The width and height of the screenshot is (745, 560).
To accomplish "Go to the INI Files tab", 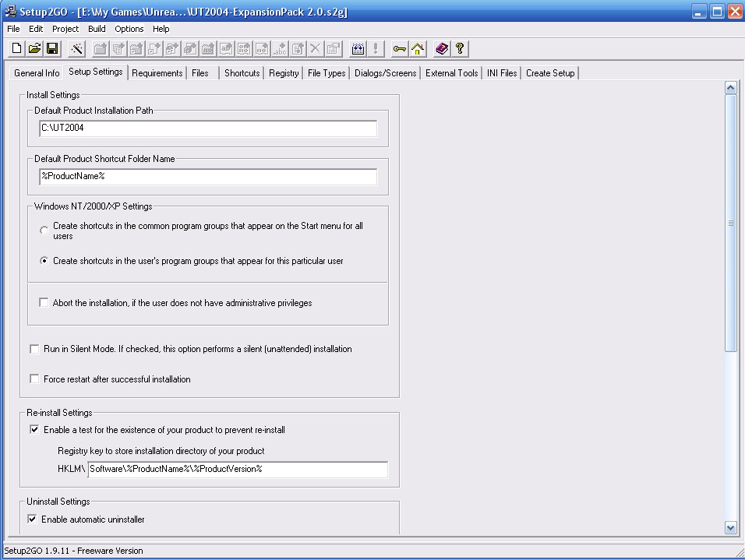I will [x=502, y=73].
